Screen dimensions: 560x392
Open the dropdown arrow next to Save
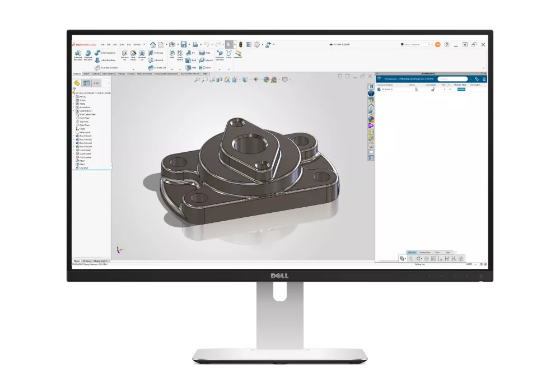point(189,45)
